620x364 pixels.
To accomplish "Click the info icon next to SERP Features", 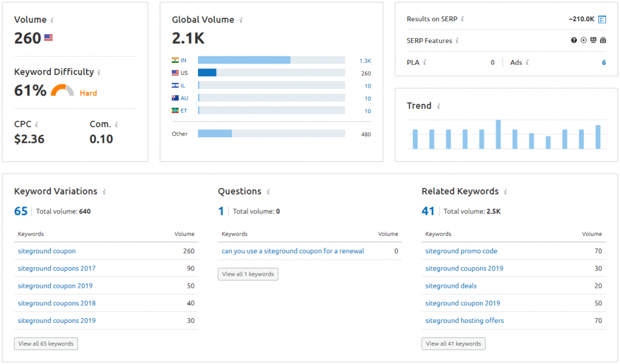I will click(457, 41).
